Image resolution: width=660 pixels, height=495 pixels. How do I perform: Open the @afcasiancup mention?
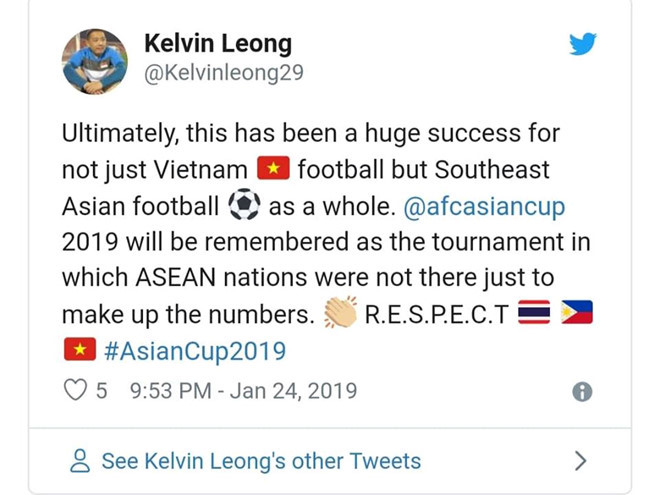pyautogui.click(x=484, y=206)
